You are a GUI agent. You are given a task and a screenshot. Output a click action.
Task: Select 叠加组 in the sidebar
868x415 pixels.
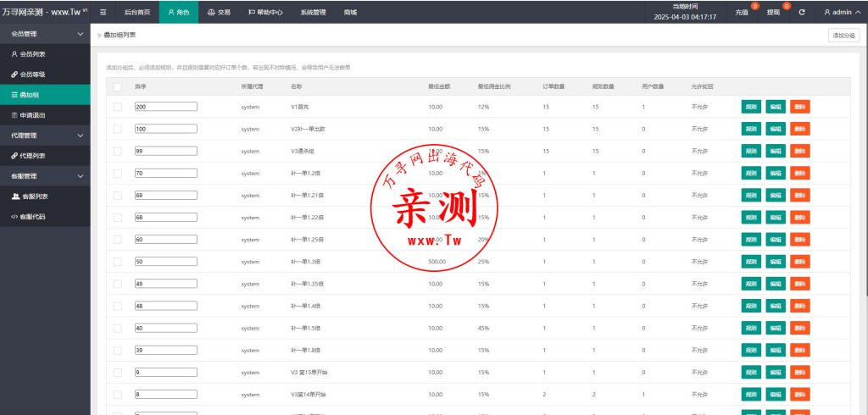click(x=45, y=95)
